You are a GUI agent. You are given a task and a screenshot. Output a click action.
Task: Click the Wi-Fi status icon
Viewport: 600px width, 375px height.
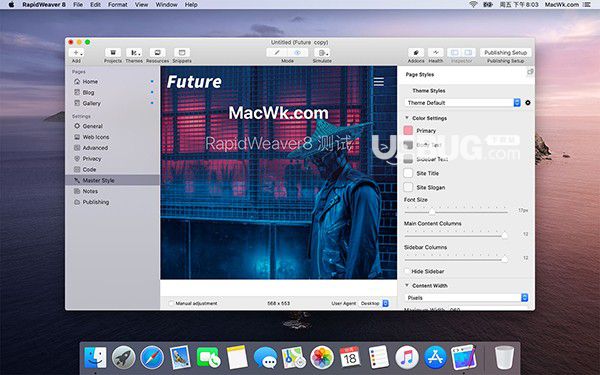click(473, 5)
